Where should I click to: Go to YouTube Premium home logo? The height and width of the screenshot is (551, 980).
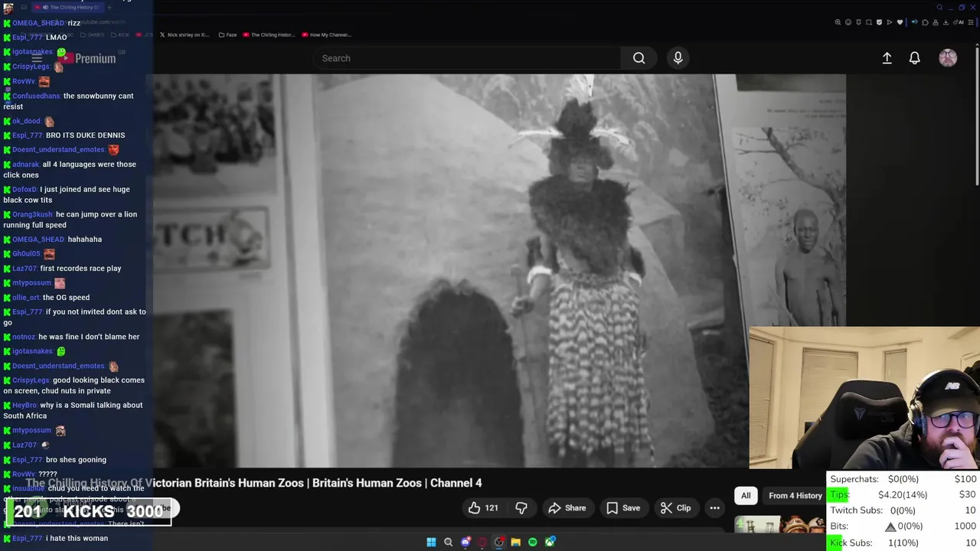(x=87, y=58)
